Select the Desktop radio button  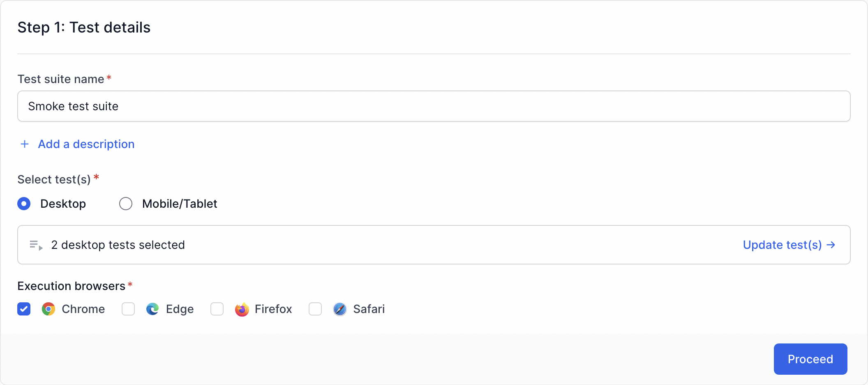coord(24,204)
